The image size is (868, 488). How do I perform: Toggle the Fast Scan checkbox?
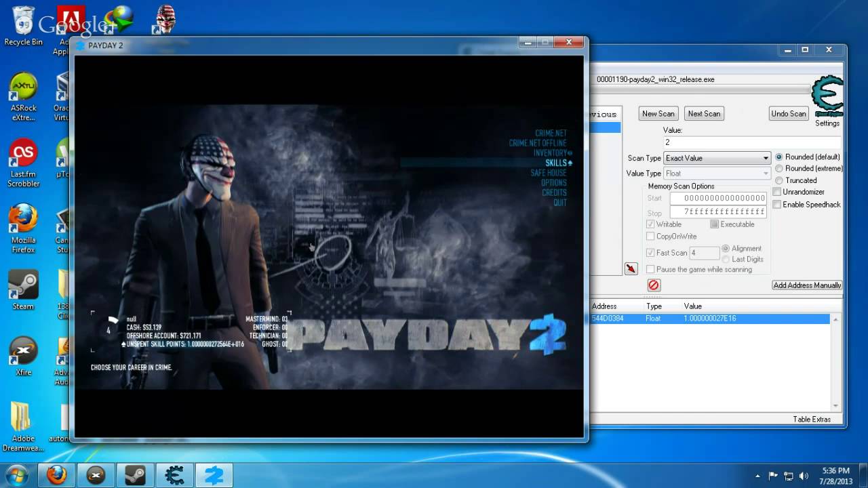(650, 253)
